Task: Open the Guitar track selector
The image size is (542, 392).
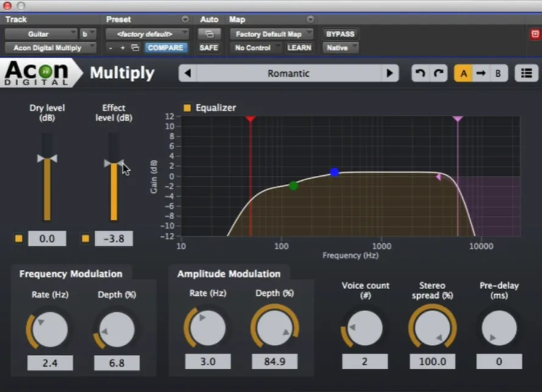Action: pos(41,34)
